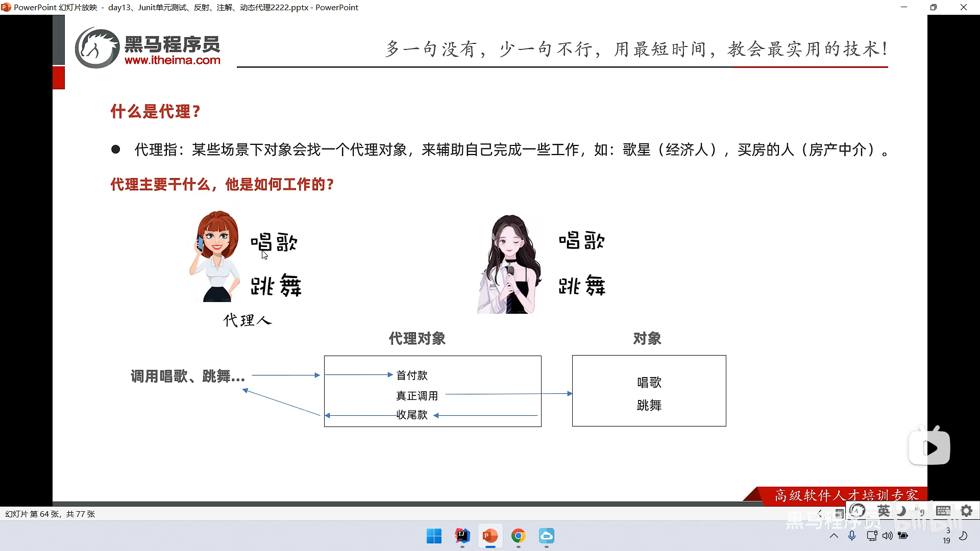The image size is (980, 551).
Task: Open the volume control in system tray
Action: point(887,536)
